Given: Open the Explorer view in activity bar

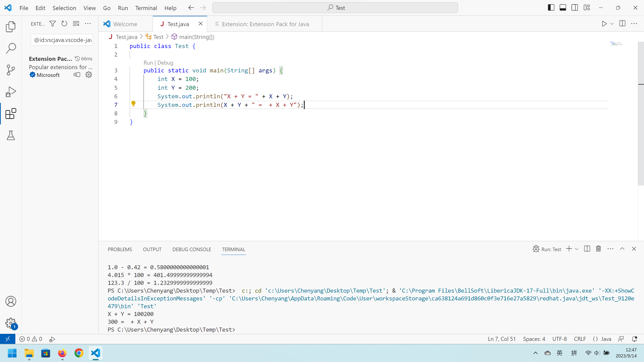Looking at the screenshot, I should click(11, 27).
